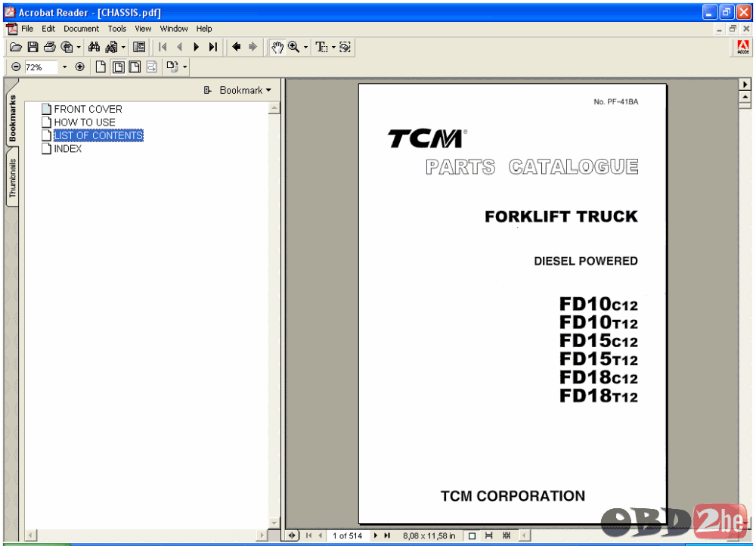Click the Rotate View page icon
The height and width of the screenshot is (546, 756).
[x=172, y=67]
